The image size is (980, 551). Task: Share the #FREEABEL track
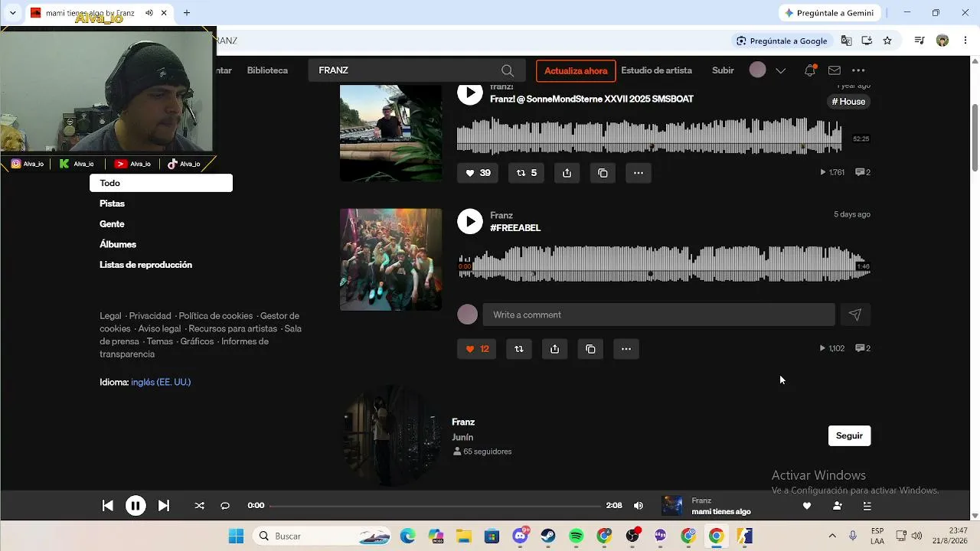(554, 349)
